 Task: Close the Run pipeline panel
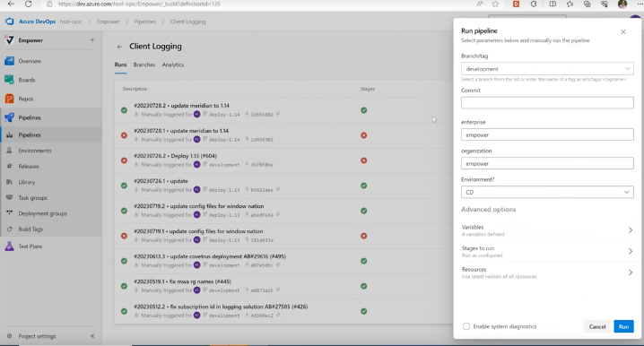pos(623,31)
